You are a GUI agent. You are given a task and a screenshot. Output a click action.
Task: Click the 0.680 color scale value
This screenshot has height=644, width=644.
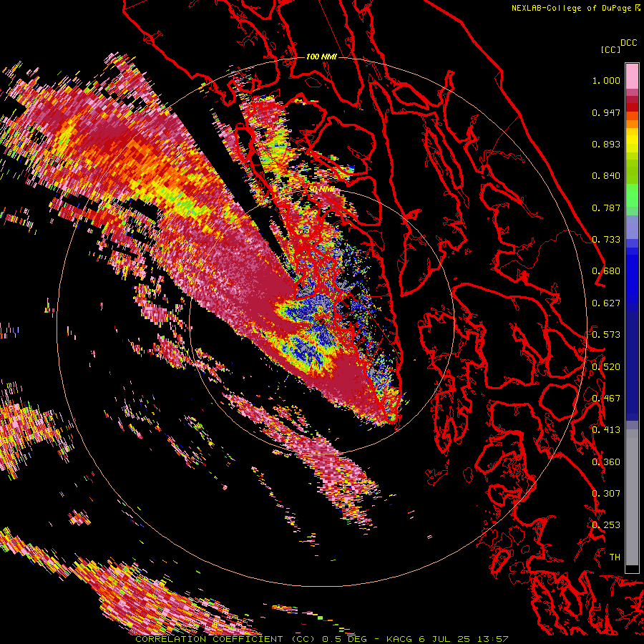(606, 271)
